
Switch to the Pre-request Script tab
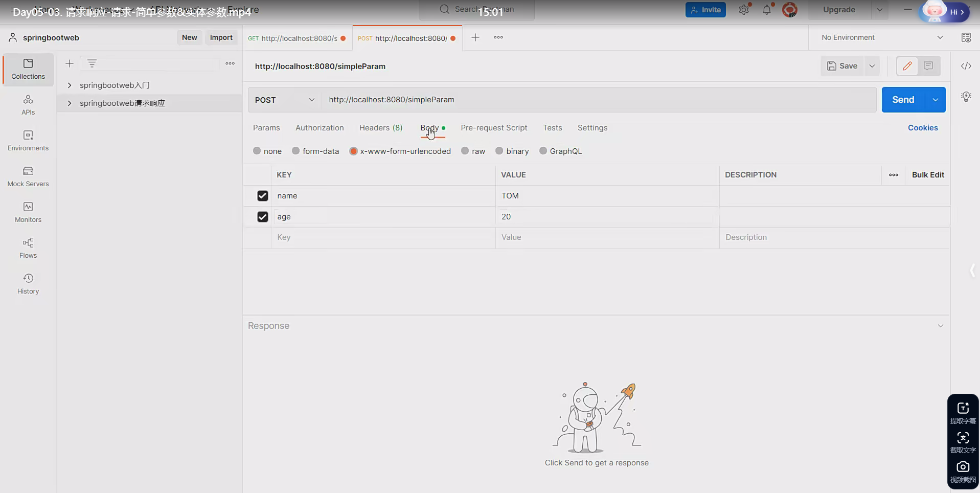[494, 128]
